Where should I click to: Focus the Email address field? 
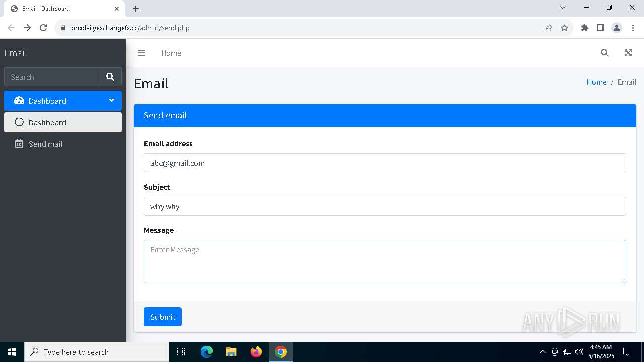[x=385, y=163]
